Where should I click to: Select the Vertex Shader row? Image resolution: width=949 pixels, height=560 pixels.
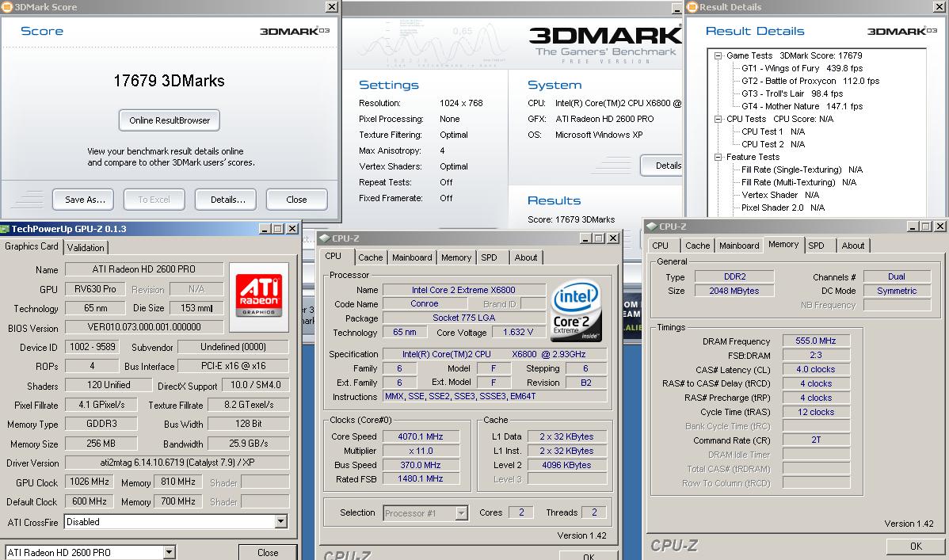pos(780,196)
